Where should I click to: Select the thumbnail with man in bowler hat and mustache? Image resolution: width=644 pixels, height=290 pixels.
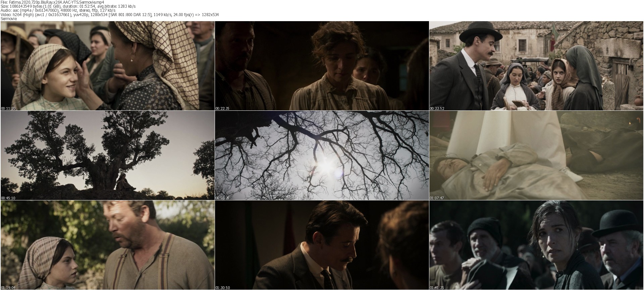(536, 66)
